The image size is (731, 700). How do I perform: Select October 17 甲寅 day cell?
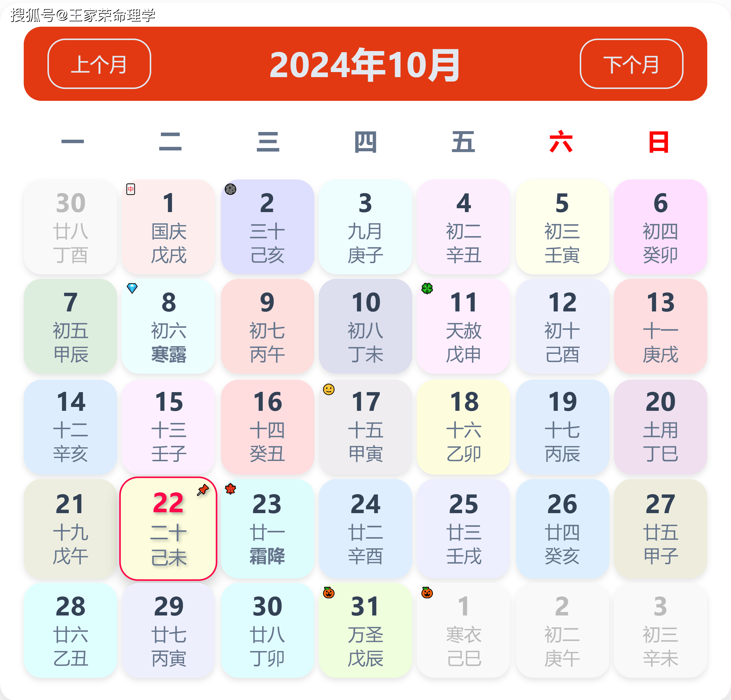click(365, 427)
